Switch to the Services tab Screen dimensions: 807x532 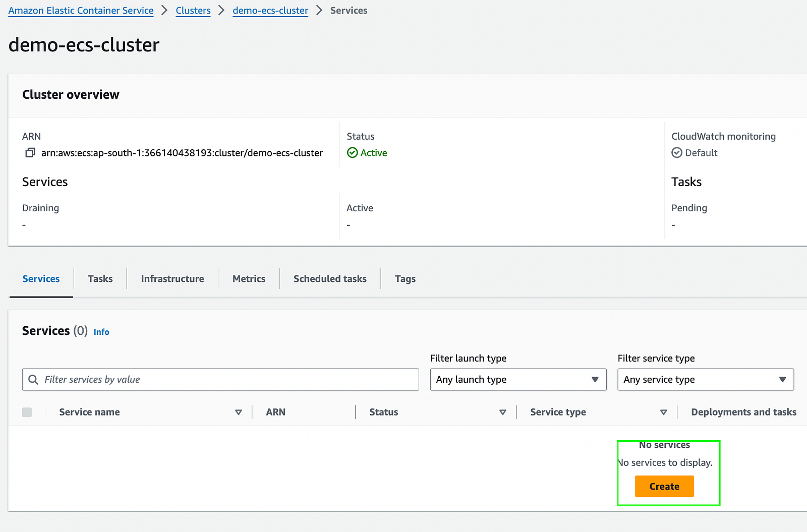[41, 279]
